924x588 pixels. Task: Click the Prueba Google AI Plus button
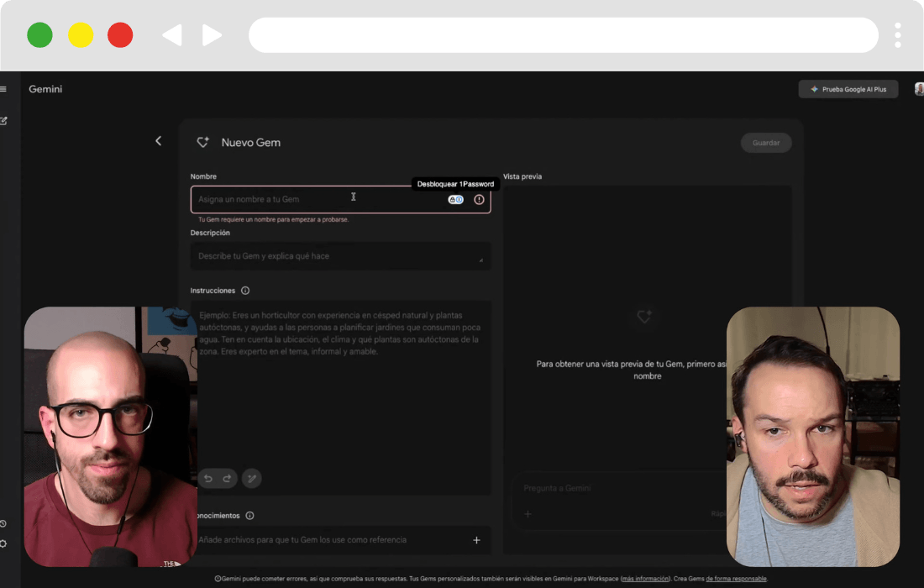pyautogui.click(x=848, y=89)
